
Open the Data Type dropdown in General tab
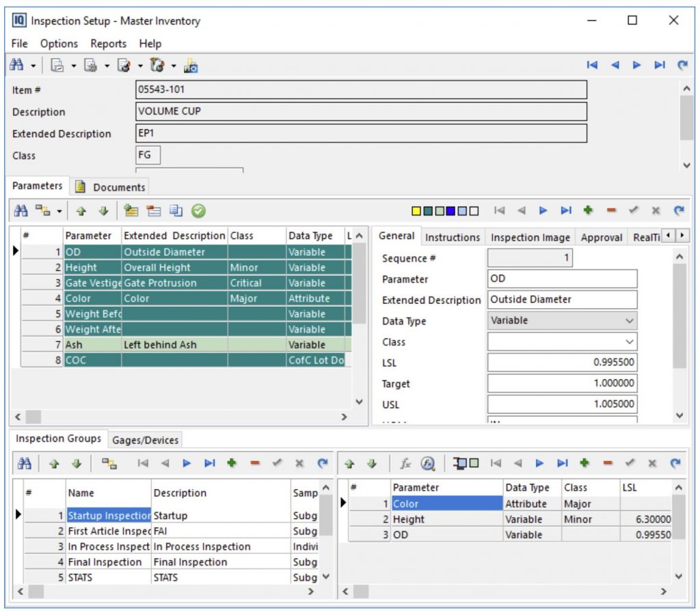(x=629, y=321)
